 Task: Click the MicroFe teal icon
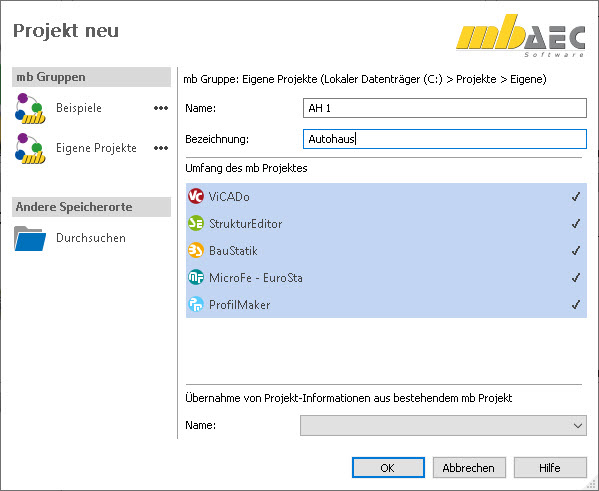pyautogui.click(x=196, y=277)
